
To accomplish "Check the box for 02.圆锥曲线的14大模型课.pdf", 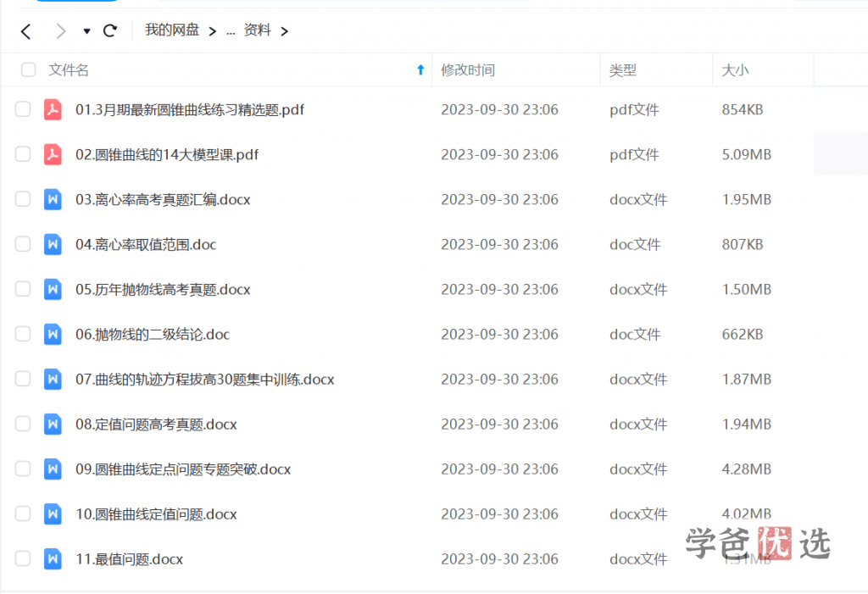I will [x=23, y=154].
